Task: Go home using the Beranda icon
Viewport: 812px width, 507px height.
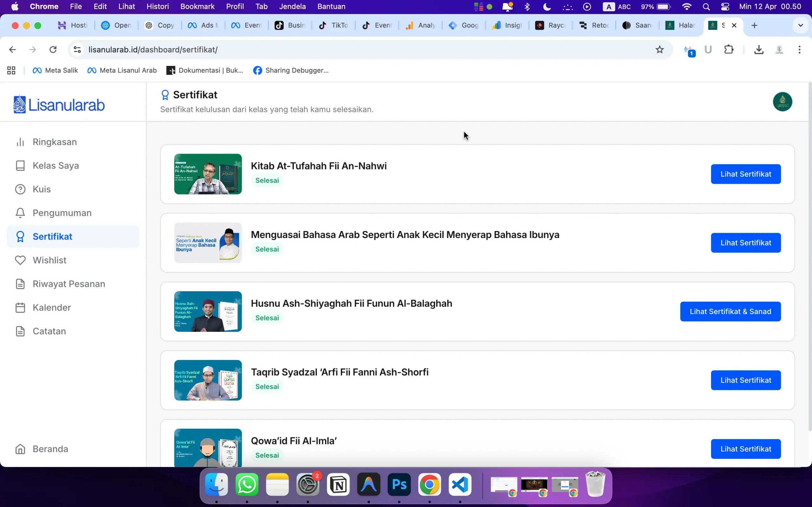Action: [20, 449]
